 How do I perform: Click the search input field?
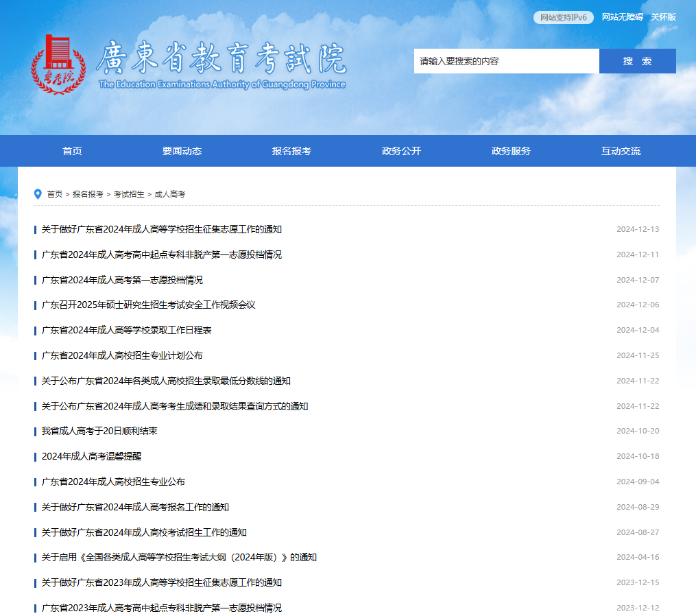tap(506, 61)
